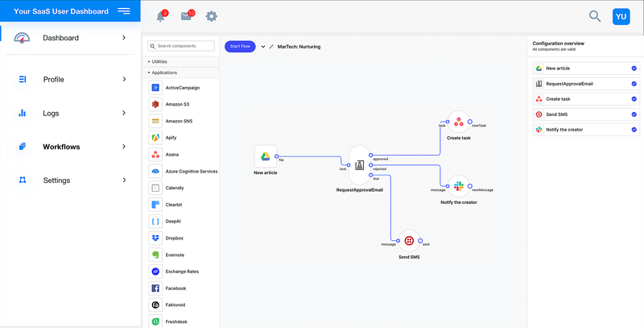Click the checkmark for New article

click(x=634, y=69)
